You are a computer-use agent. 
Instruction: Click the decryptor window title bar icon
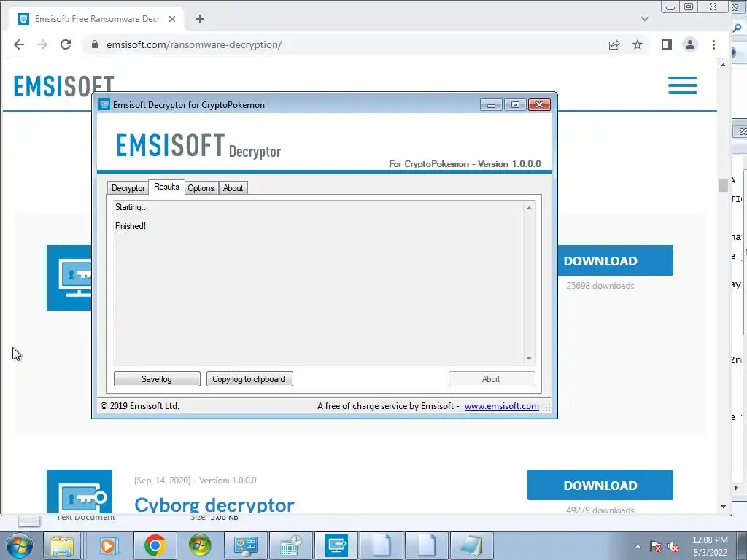(x=104, y=105)
